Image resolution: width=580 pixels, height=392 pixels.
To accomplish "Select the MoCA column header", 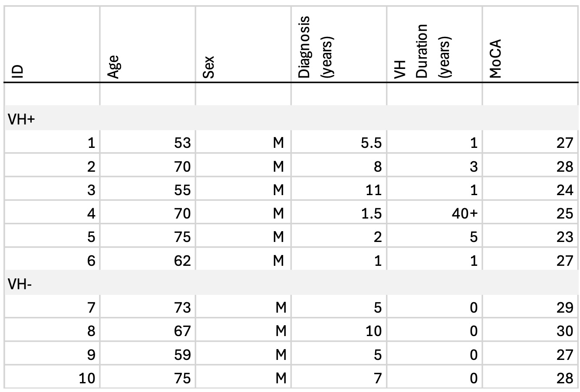I will tap(494, 59).
